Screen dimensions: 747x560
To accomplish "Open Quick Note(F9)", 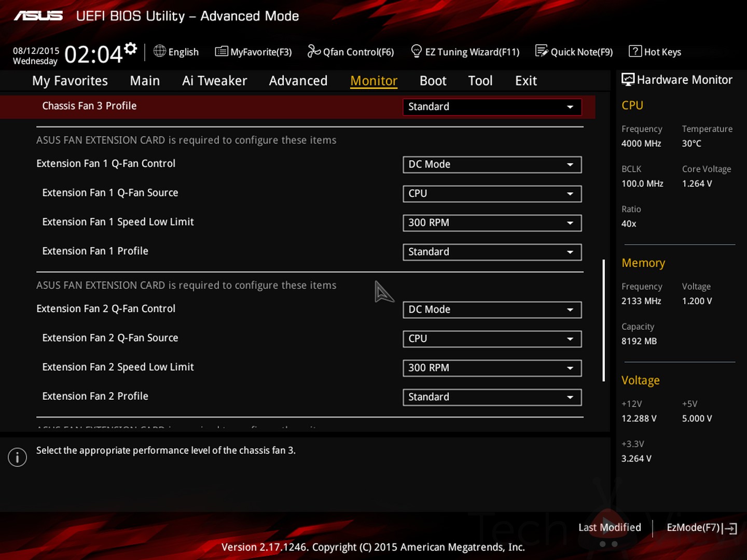I will coord(574,51).
